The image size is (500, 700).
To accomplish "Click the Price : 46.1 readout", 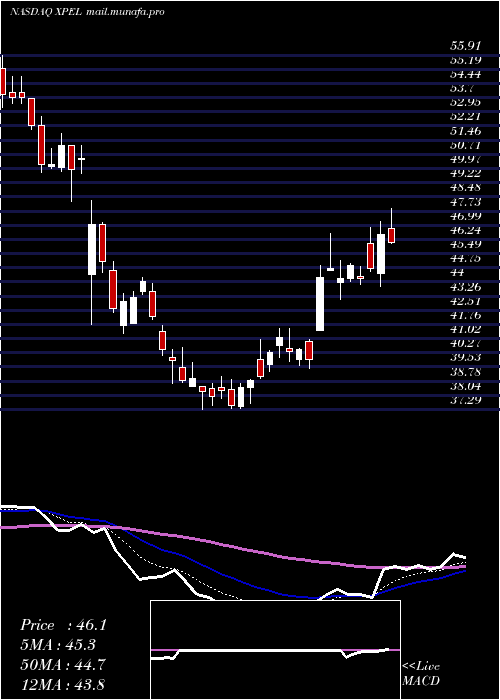I will point(63,625).
